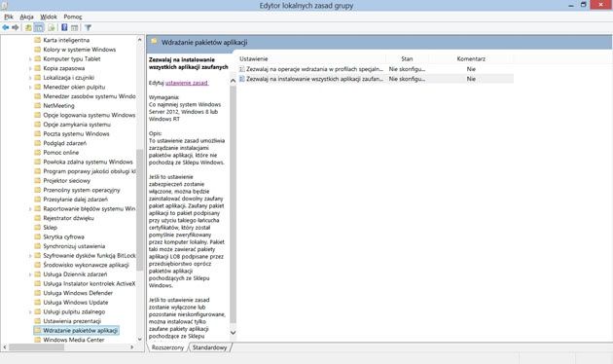
Task: Select Środowisko wykonawcze aplikacji tree item
Action: (x=86, y=265)
